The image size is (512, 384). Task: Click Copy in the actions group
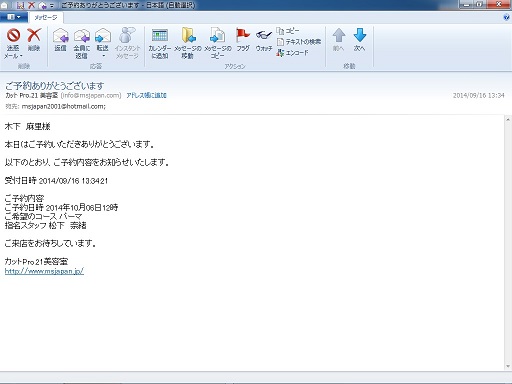tap(288, 31)
